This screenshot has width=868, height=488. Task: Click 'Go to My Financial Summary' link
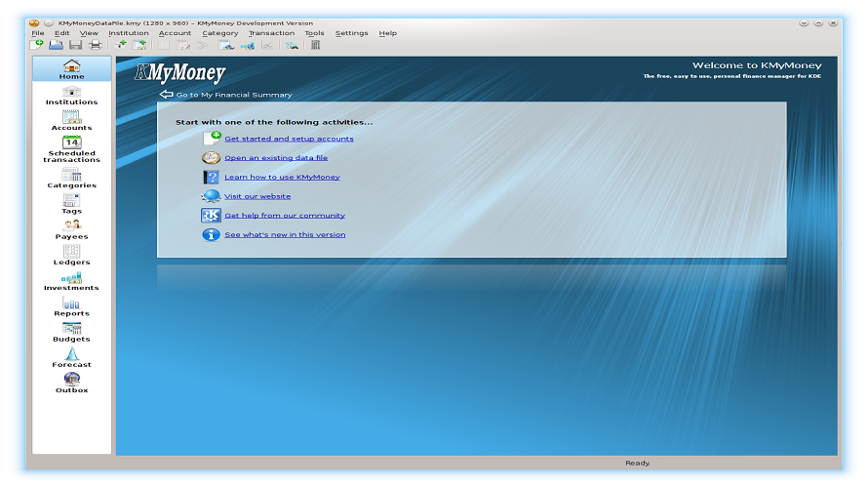(x=233, y=95)
